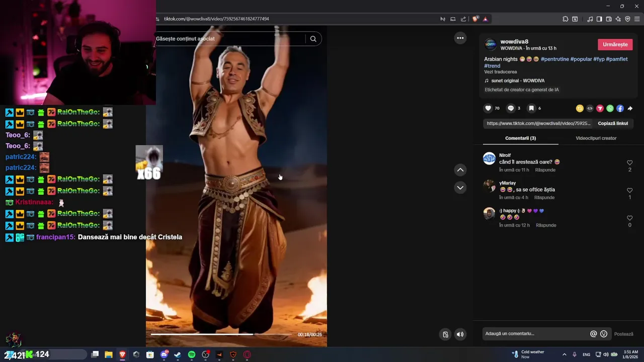Open the #pentrutine hashtag
Screen dimensions: 644x362
(555, 59)
